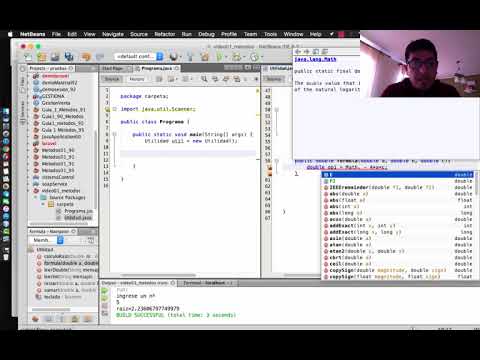Open the Window menu
This screenshot has height=360, width=480.
coord(293,34)
